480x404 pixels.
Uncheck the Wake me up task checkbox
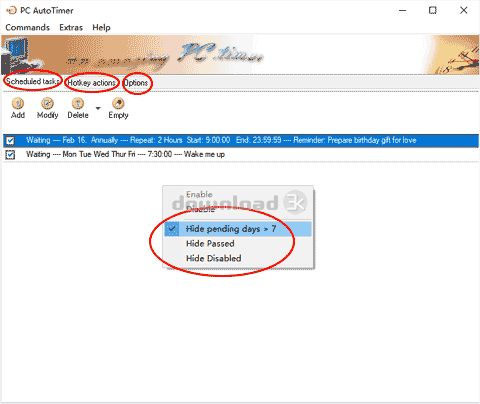coord(10,155)
